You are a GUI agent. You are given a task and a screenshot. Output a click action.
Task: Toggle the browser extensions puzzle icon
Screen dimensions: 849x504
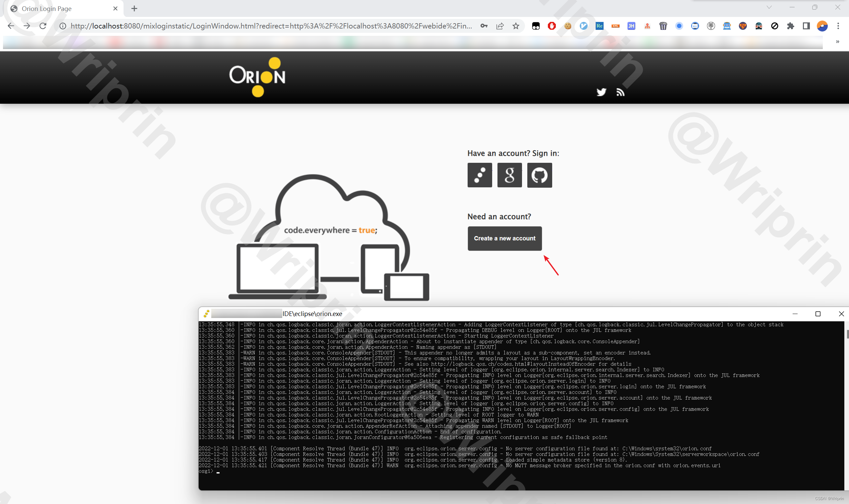coord(790,26)
